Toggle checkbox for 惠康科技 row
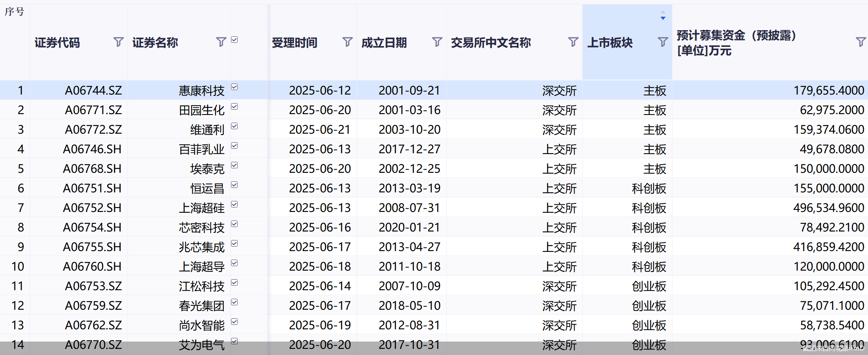This screenshot has height=355, width=868. click(234, 87)
